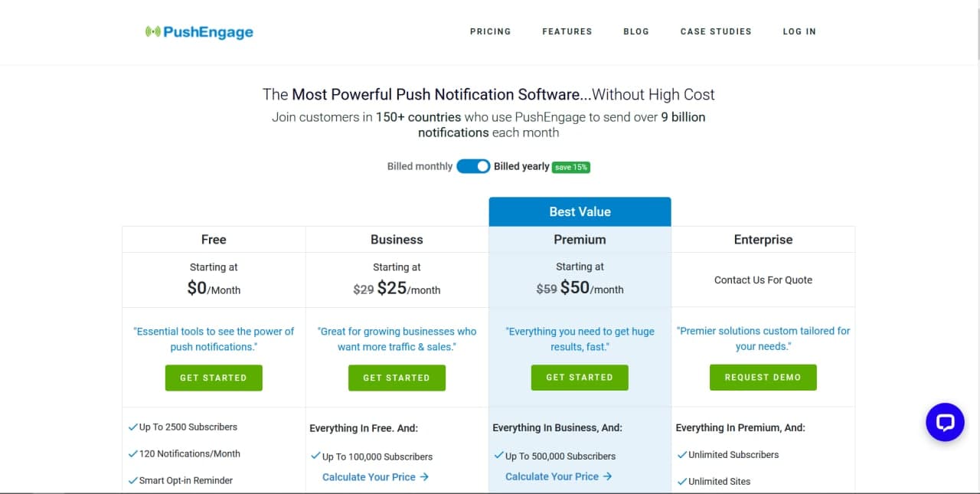Toggle the monthly/yearly billing switch
Viewport: 980px width, 494px height.
pyautogui.click(x=473, y=166)
